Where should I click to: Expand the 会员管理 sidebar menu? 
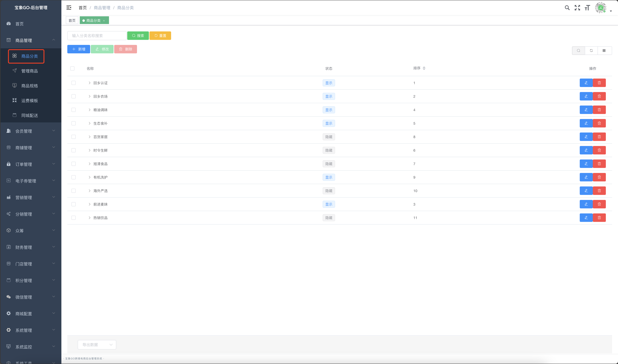(31, 131)
